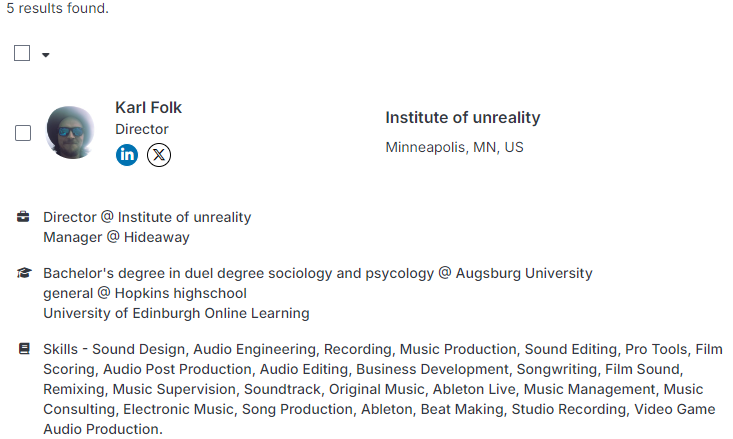Check the box next to Karl Folk
Image resolution: width=733 pixels, height=439 pixels.
click(x=23, y=133)
